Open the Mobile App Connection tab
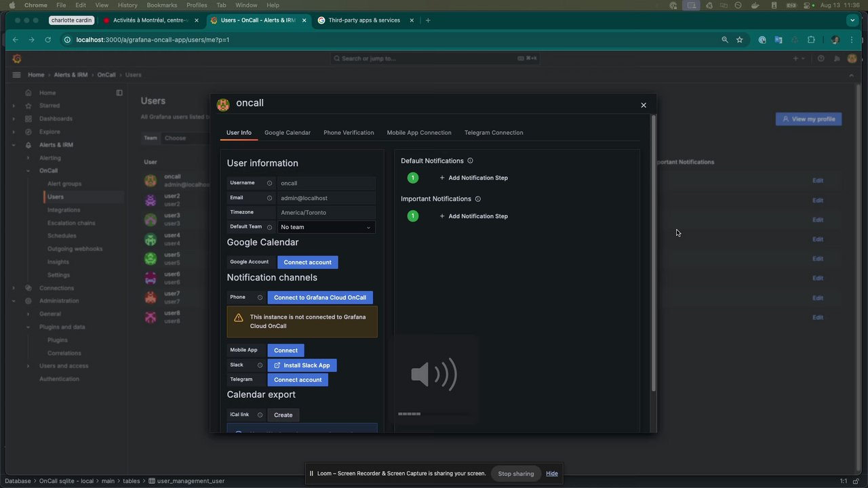Screen dimensions: 868x488 [419, 133]
